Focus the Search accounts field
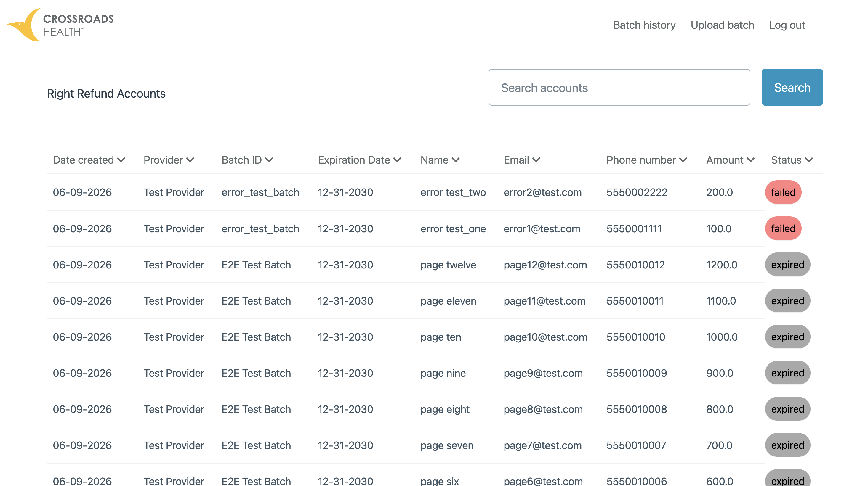Screen dimensions: 868x486 click(619, 88)
